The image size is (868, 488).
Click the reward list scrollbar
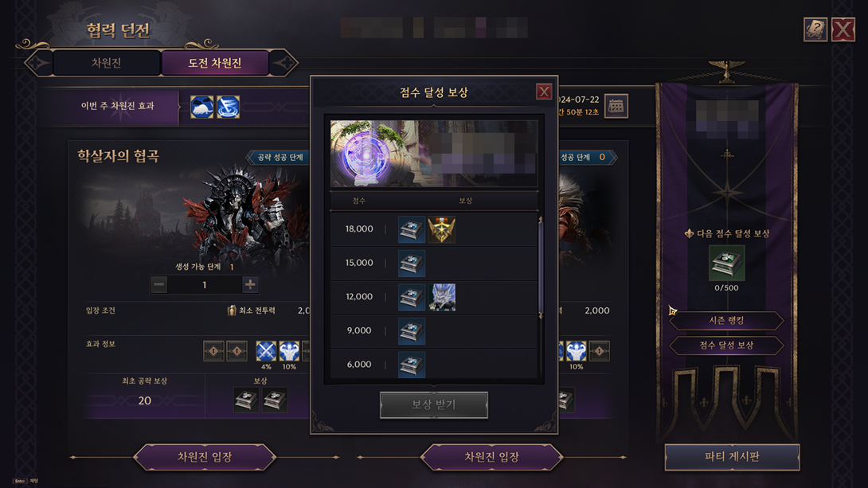tap(540, 267)
